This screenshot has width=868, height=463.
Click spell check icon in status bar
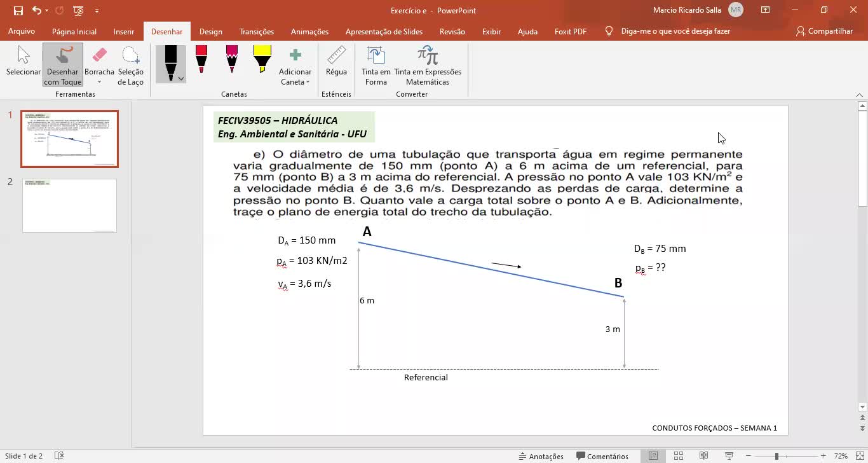coord(59,456)
